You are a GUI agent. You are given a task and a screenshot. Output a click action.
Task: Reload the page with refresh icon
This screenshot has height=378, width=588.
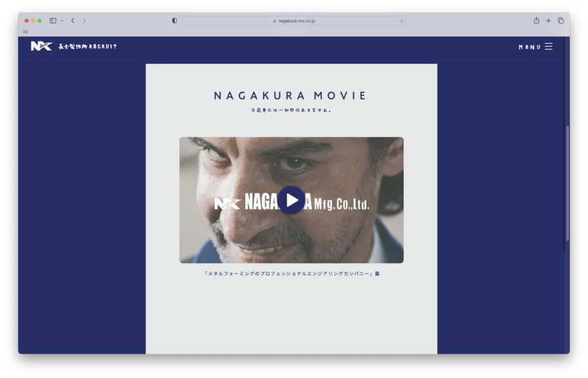pos(402,21)
